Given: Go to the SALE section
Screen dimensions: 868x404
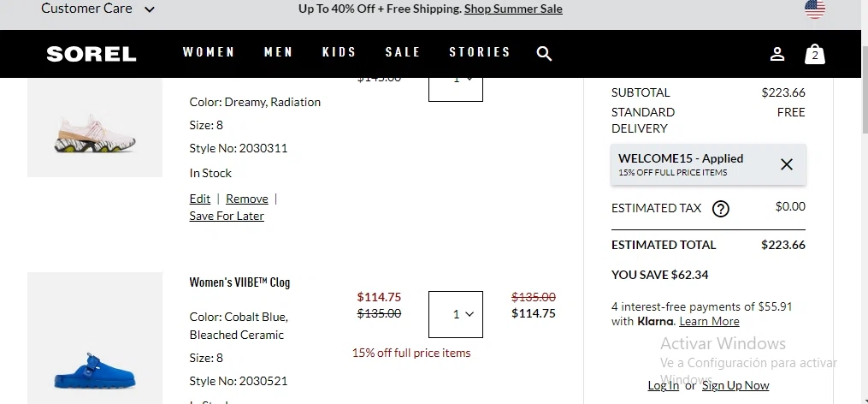Looking at the screenshot, I should [x=403, y=52].
